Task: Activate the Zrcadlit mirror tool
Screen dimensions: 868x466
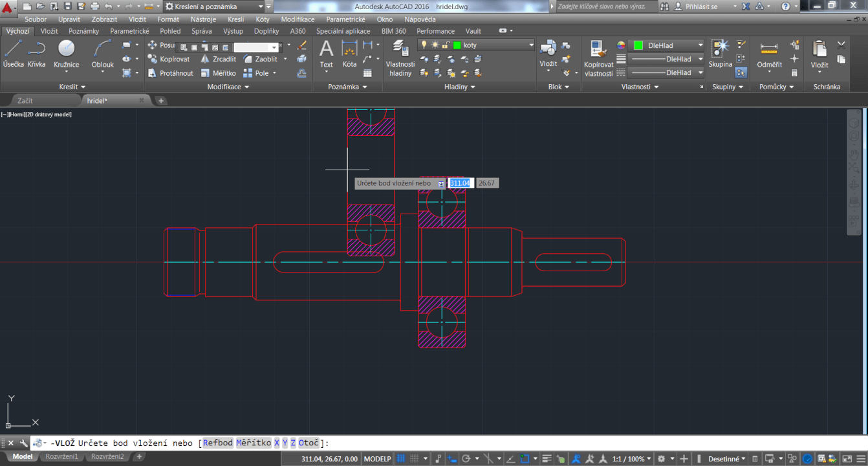Action: [x=218, y=59]
